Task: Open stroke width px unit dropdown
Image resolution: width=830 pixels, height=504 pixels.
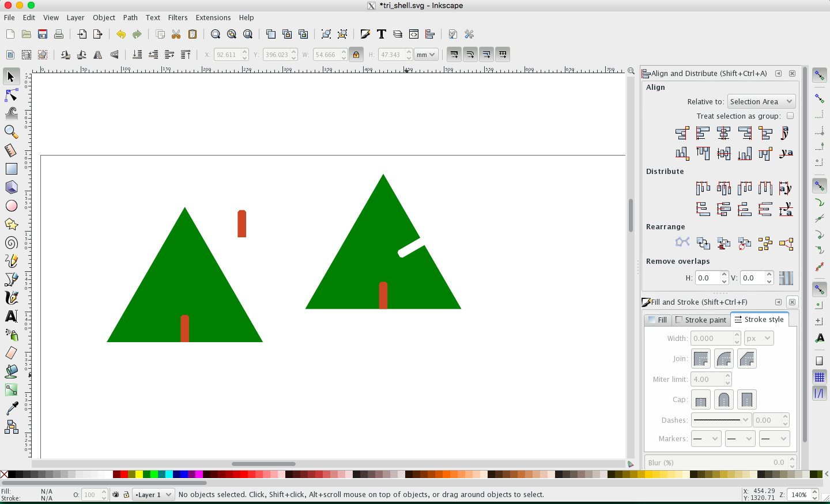Action: (x=759, y=339)
